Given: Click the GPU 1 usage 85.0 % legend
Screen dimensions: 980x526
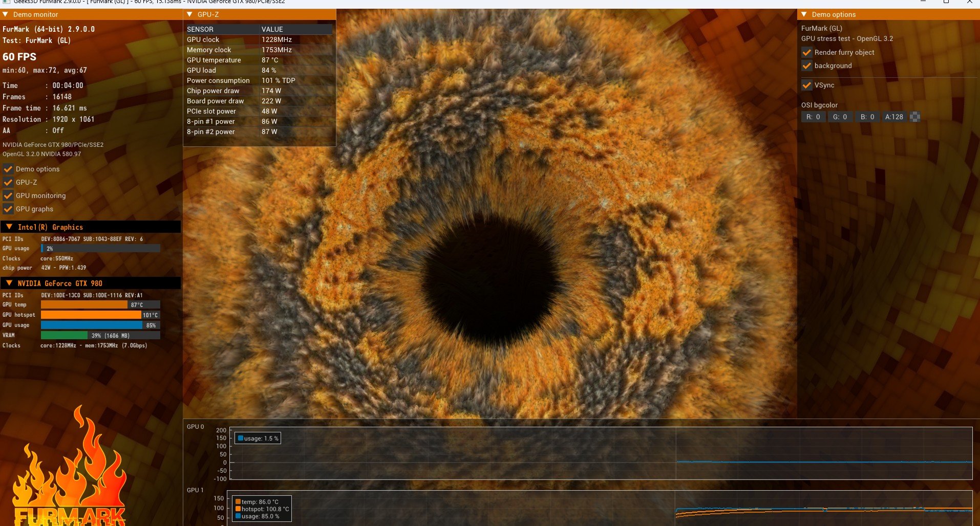Looking at the screenshot, I should (x=257, y=516).
